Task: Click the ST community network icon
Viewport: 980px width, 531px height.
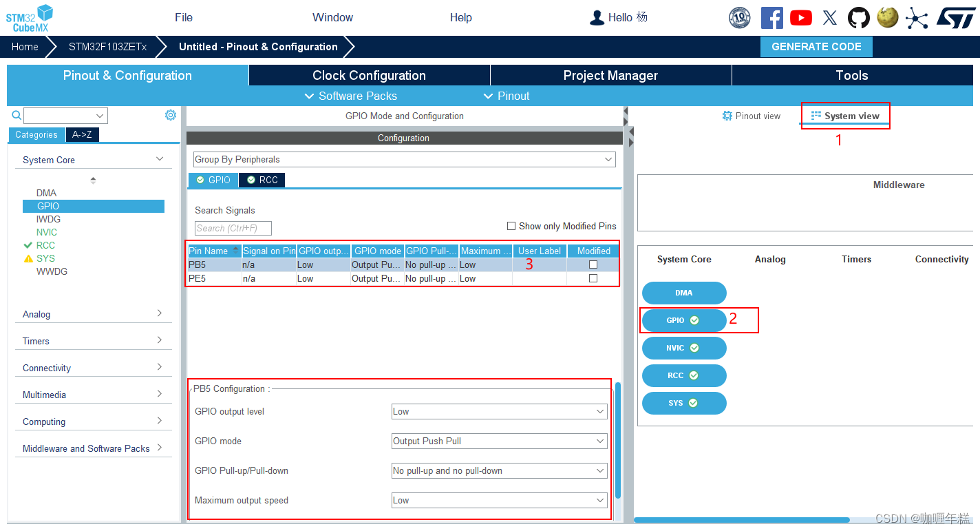Action: pyautogui.click(x=916, y=18)
